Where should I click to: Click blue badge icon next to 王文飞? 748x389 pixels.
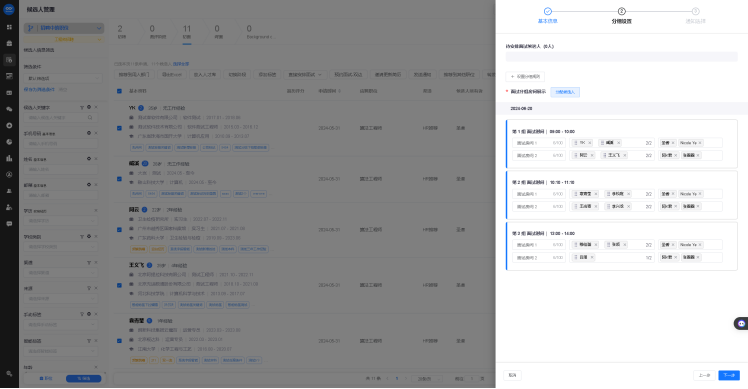149,265
